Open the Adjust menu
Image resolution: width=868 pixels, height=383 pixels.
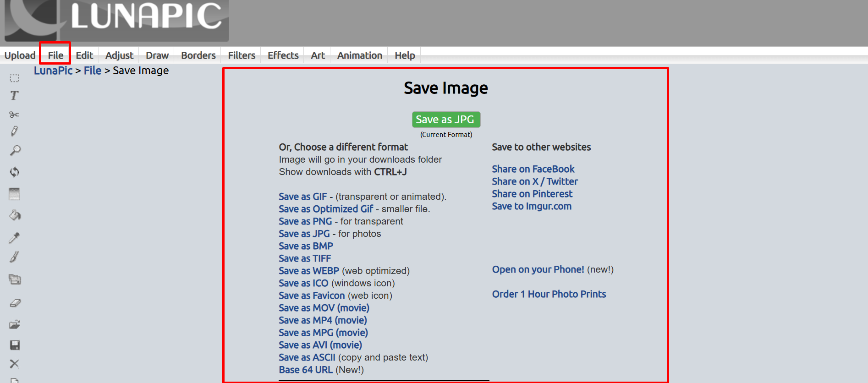(x=119, y=55)
